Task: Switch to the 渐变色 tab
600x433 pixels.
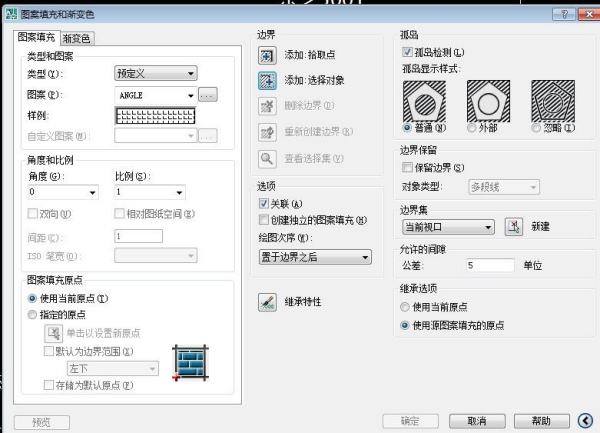Action: 77,38
